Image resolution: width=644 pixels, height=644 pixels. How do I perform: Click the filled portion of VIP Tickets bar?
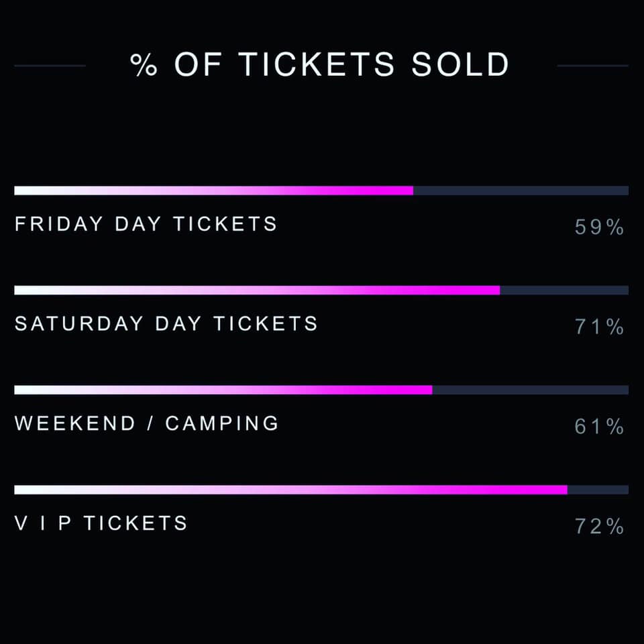pyautogui.click(x=290, y=490)
